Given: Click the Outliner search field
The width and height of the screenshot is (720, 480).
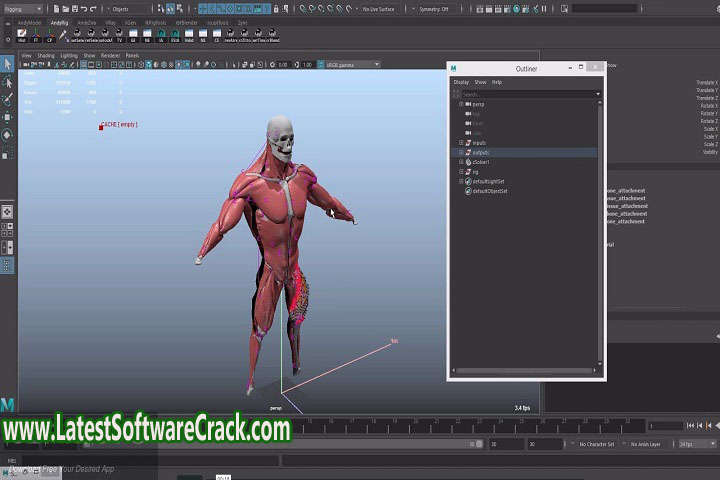Looking at the screenshot, I should coord(528,94).
